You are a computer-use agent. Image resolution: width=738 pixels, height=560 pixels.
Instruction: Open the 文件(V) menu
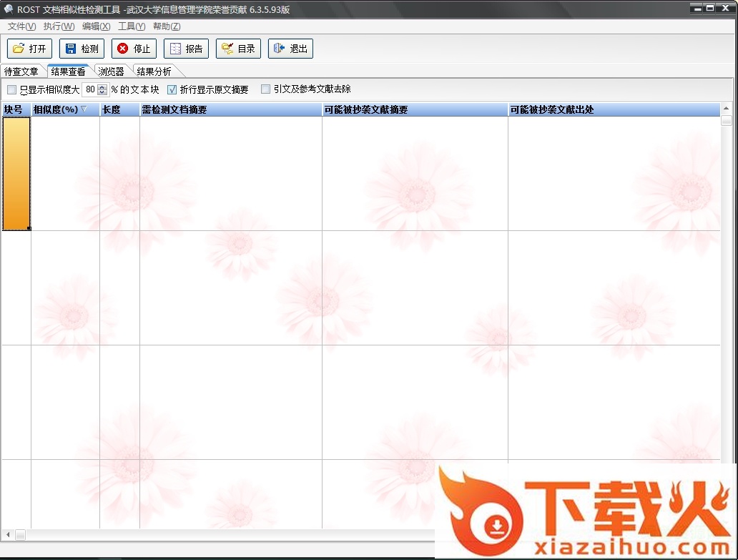tap(21, 26)
